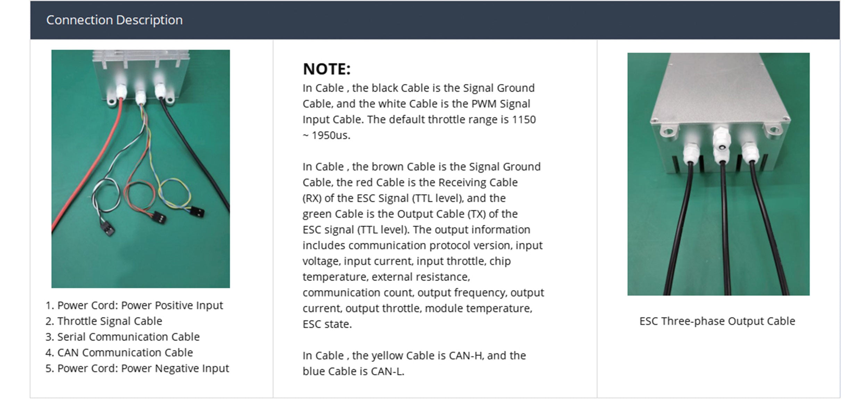The width and height of the screenshot is (868, 416).
Task: Click the blue Cable is CAN-L text
Action: [x=353, y=371]
